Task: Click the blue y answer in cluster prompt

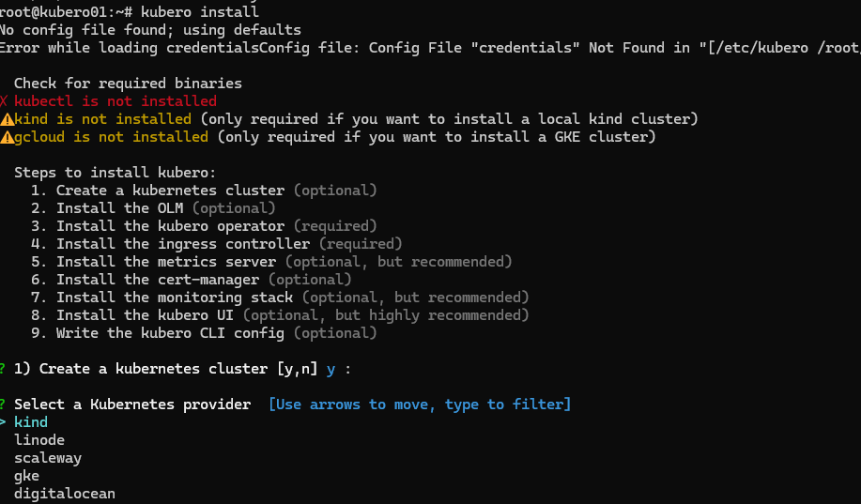Action: (331, 369)
